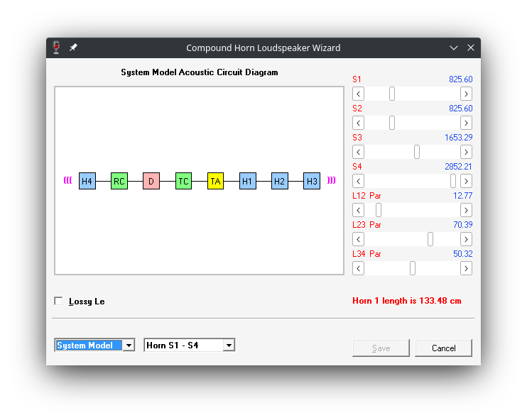Click the Horn 1 length message

407,301
